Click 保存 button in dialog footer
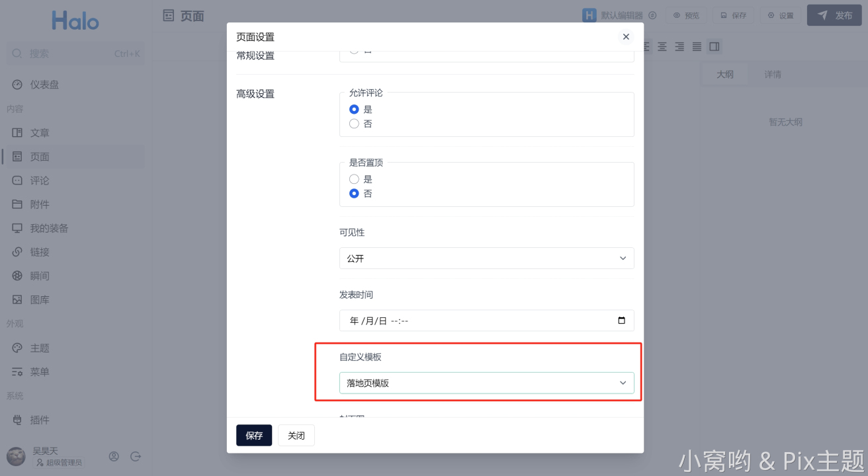Image resolution: width=868 pixels, height=476 pixels. click(254, 436)
